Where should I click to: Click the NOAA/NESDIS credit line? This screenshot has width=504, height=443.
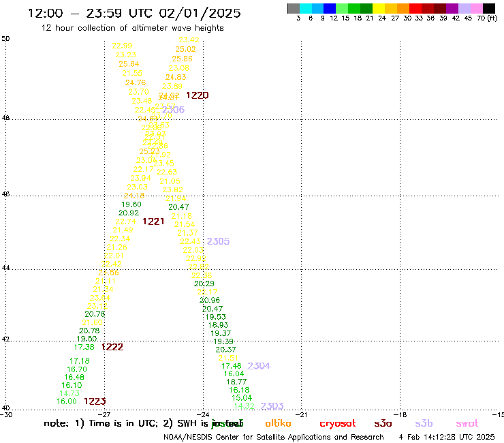click(x=274, y=437)
